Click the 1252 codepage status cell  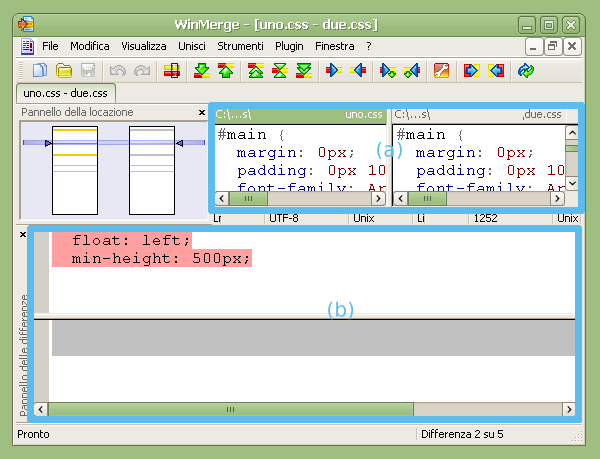coord(485,218)
